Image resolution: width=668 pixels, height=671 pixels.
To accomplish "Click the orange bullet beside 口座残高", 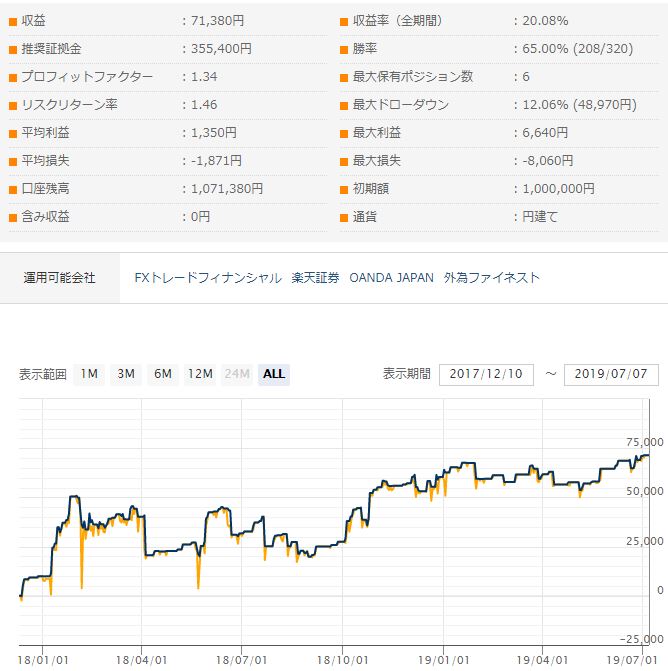I will [12, 188].
